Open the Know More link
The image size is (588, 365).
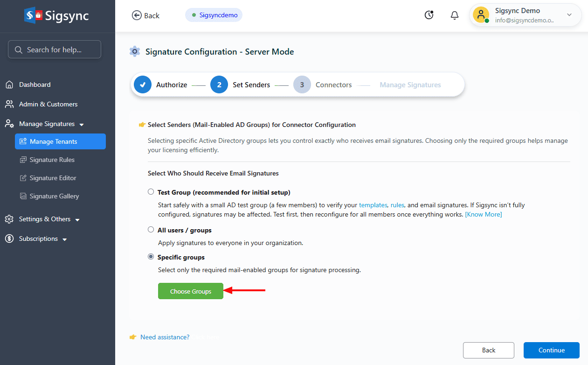484,214
